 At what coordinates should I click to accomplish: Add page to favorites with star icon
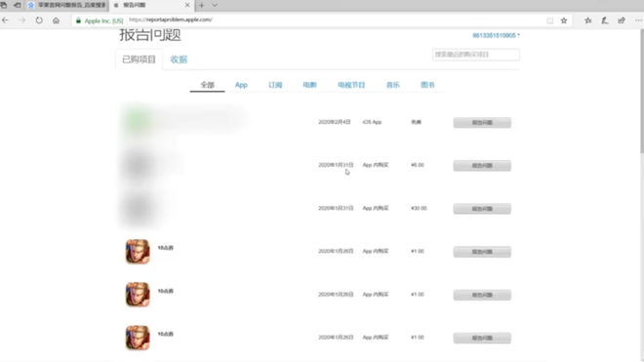[x=564, y=20]
